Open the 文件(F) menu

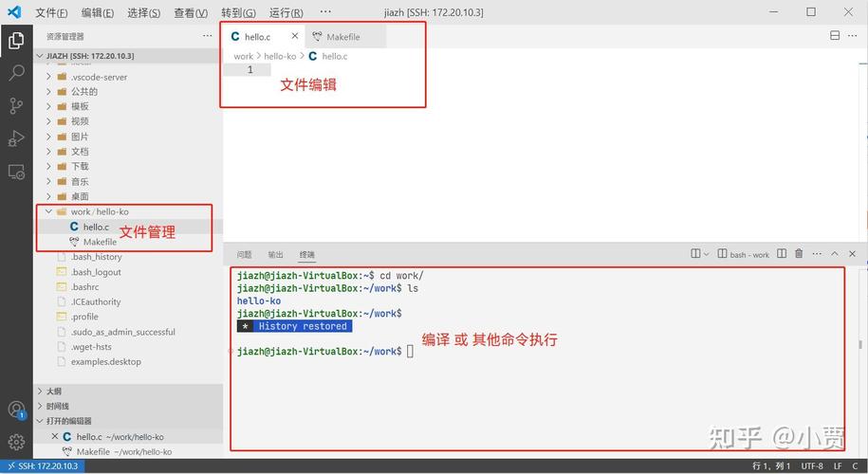point(51,12)
